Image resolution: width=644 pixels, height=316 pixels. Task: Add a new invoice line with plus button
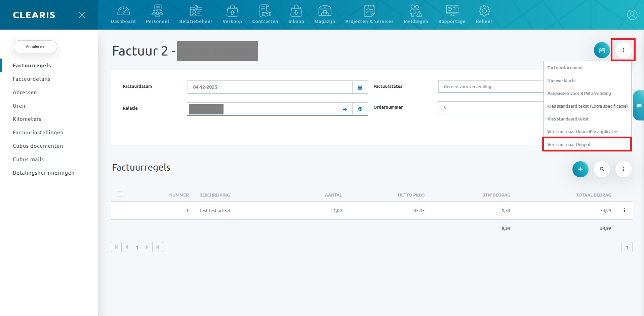pos(580,169)
